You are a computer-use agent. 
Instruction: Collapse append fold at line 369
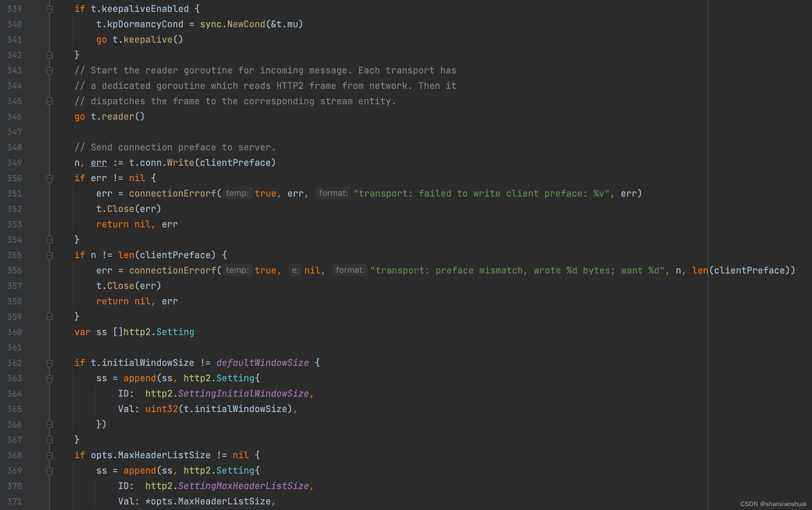tap(50, 471)
